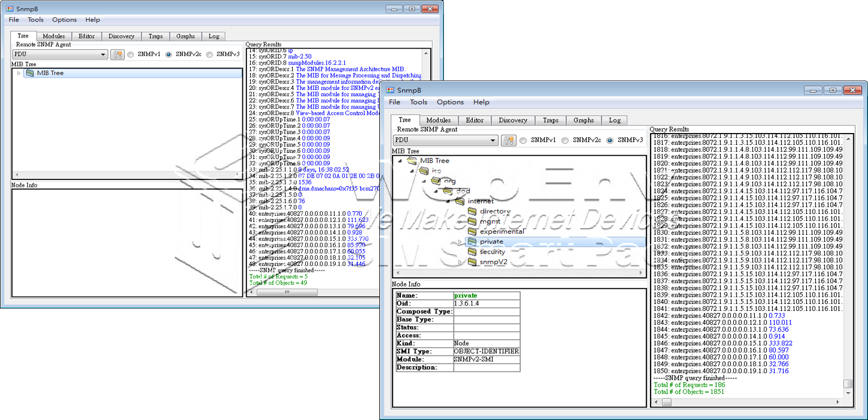
Task: Click 'Total # of Objects = 1851' line
Action: pyautogui.click(x=689, y=392)
